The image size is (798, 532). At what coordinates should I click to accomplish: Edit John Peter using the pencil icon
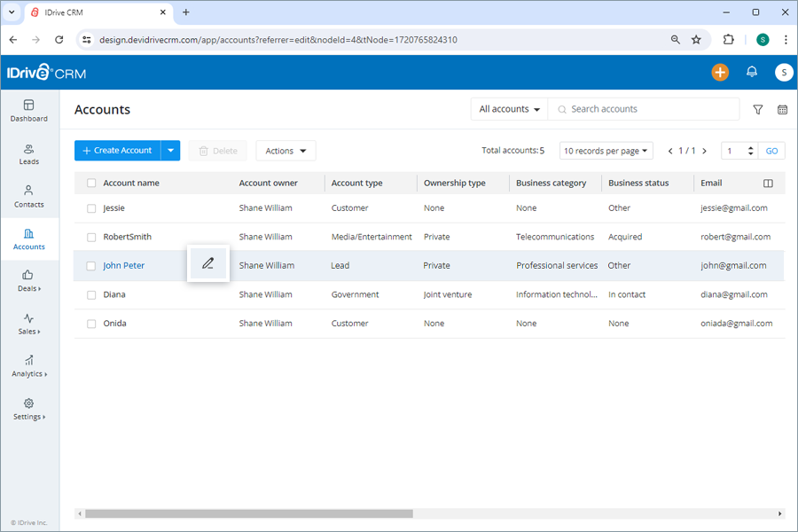pos(207,263)
